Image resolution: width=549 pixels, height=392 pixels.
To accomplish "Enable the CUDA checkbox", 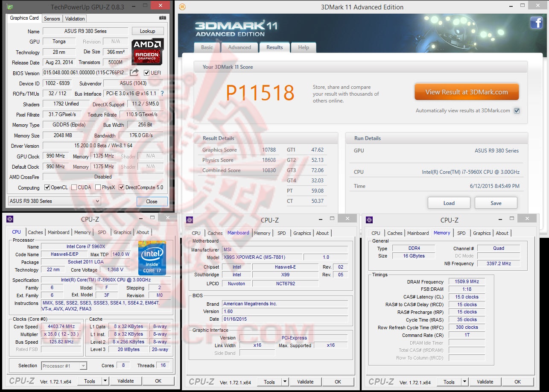I will click(74, 187).
